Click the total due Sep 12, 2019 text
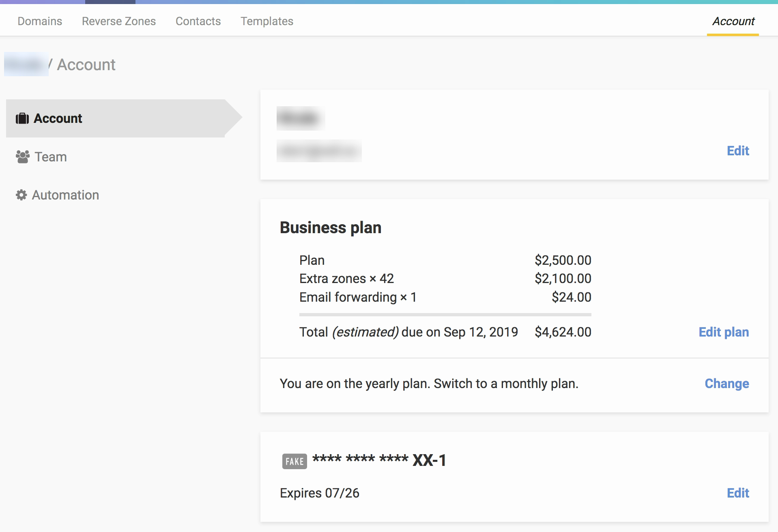The height and width of the screenshot is (532, 778). pyautogui.click(x=408, y=332)
